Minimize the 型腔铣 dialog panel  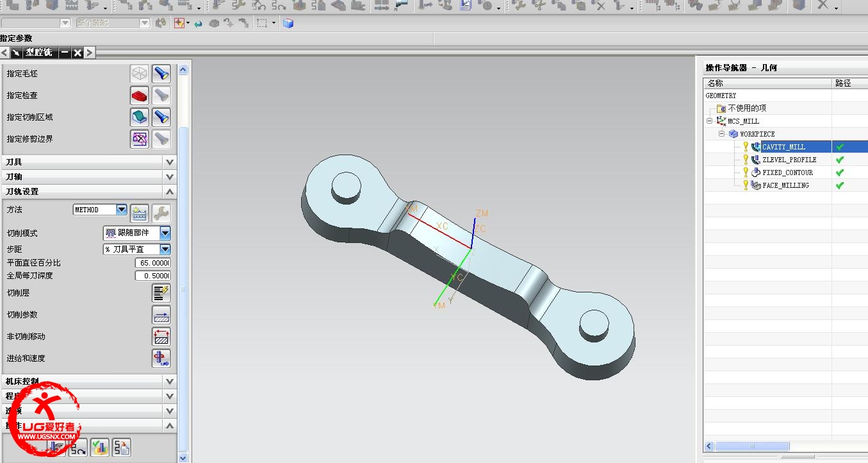tap(65, 53)
